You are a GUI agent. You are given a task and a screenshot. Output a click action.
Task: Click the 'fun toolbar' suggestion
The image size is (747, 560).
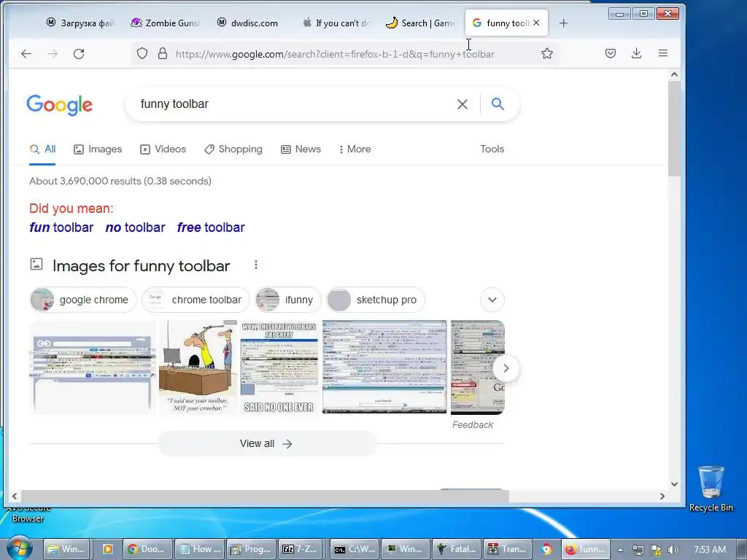(x=61, y=227)
